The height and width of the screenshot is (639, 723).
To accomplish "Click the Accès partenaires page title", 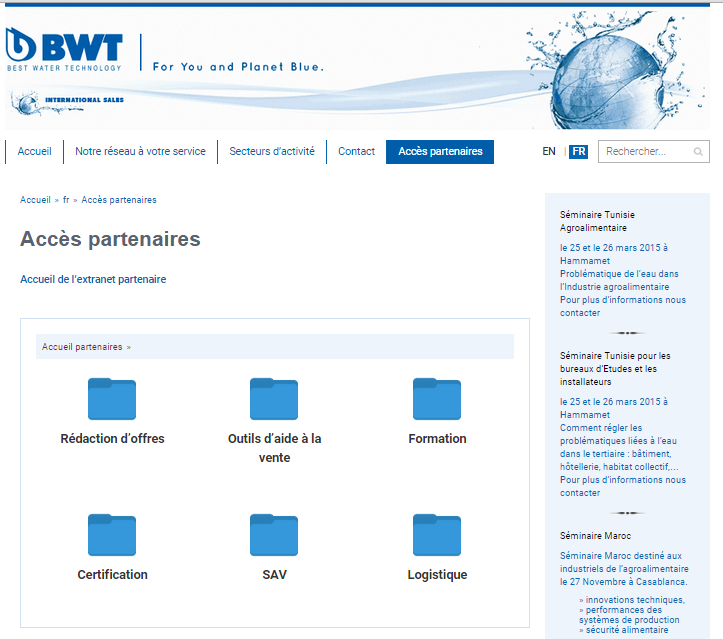I will pyautogui.click(x=110, y=239).
